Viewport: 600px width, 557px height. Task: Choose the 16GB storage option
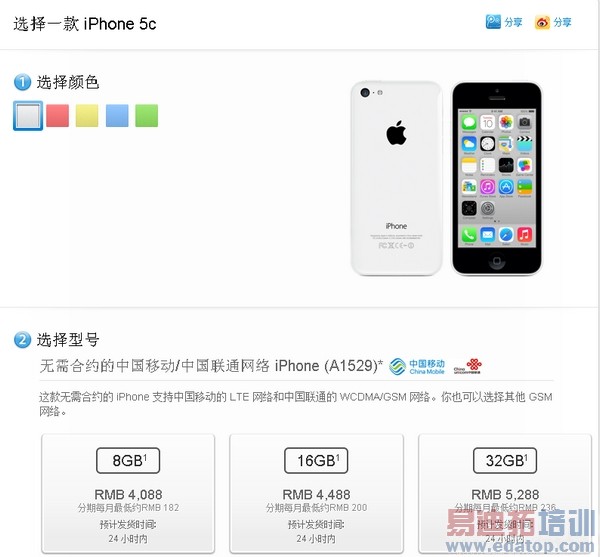click(x=316, y=461)
